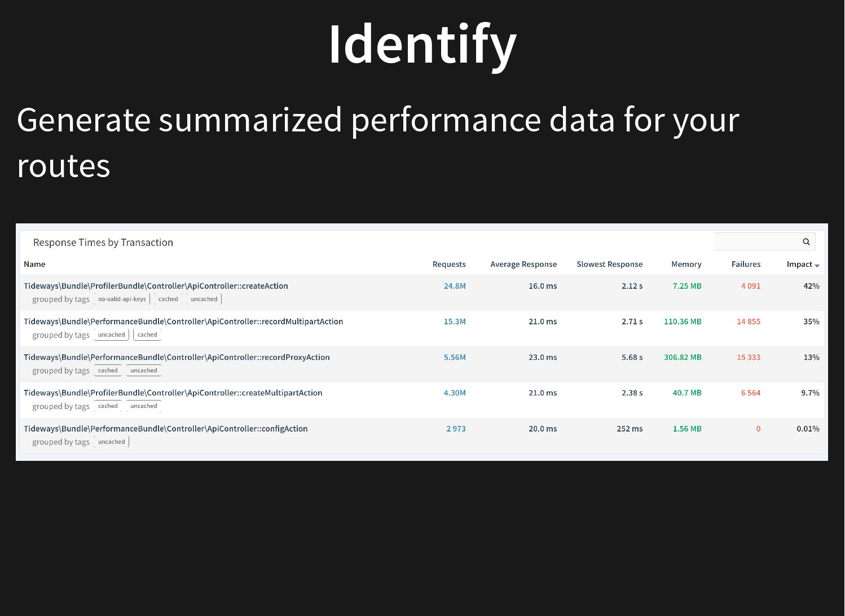Click the 24.8M requests value

click(455, 286)
